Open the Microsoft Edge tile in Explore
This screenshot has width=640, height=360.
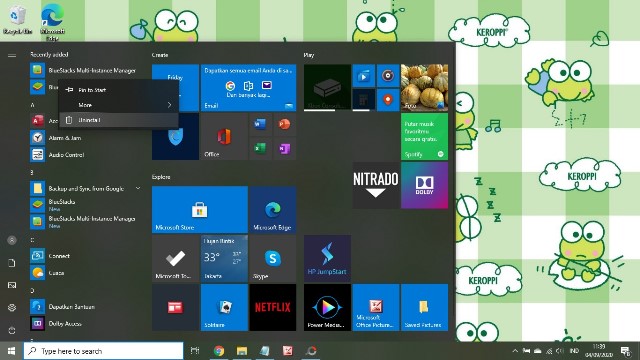click(x=273, y=210)
